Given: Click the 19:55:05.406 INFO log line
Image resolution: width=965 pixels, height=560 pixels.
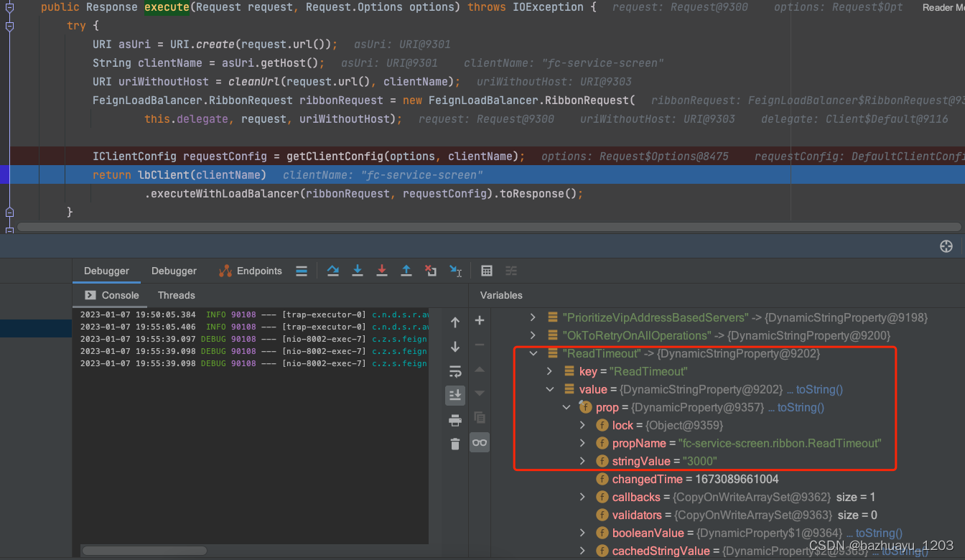Looking at the screenshot, I should click(x=254, y=327).
